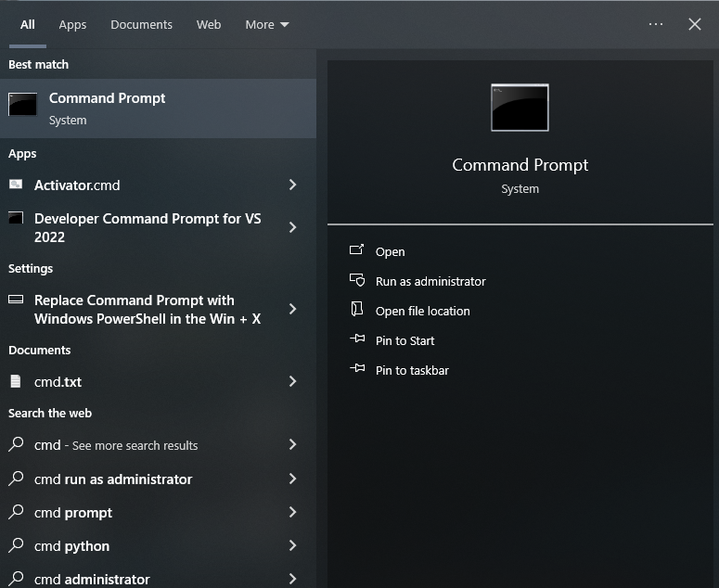Image resolution: width=719 pixels, height=588 pixels.
Task: Open Replace Command Prompt with PowerShell setting
Action: [x=148, y=310]
